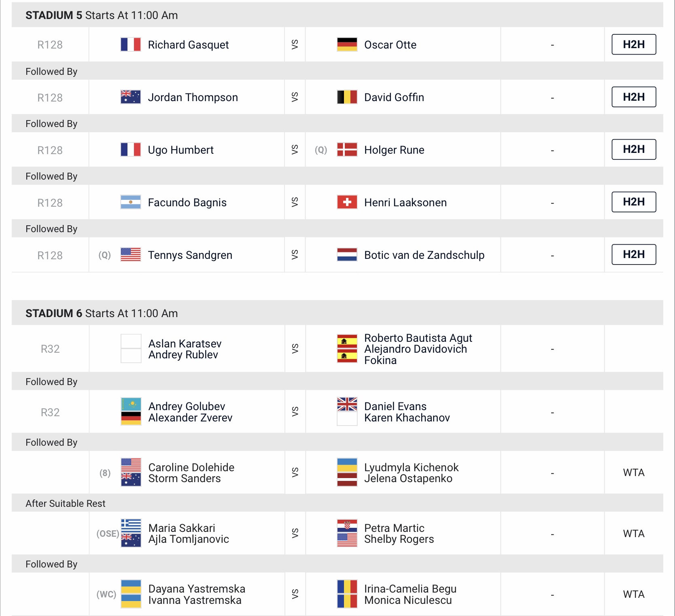Click the Dutch flag next to Botic van de Zandschulp

pos(347,255)
